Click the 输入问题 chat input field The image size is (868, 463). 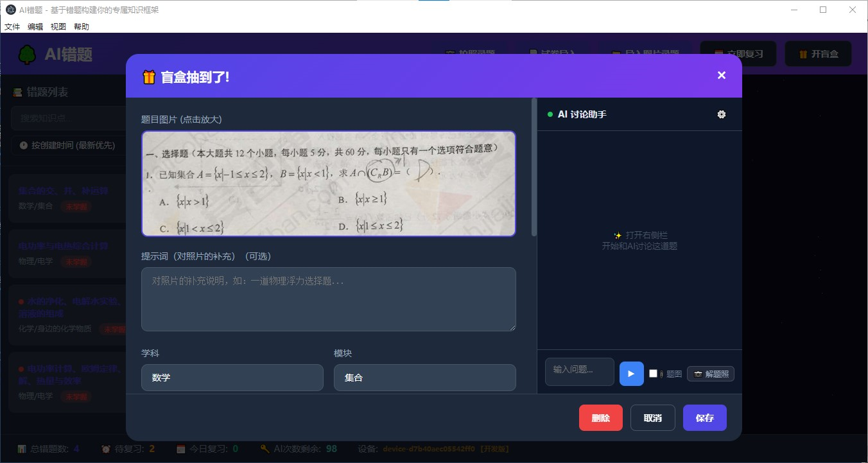(x=579, y=372)
